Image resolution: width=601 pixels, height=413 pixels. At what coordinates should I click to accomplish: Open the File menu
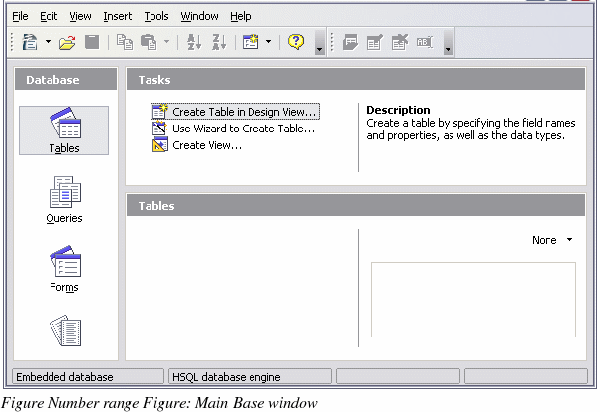20,16
